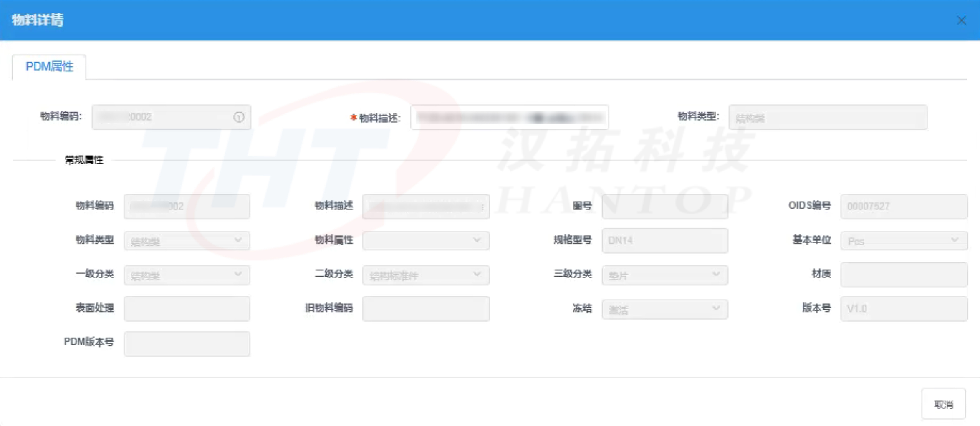Expand the 三级分类 dropdown showing 垫片

click(665, 275)
